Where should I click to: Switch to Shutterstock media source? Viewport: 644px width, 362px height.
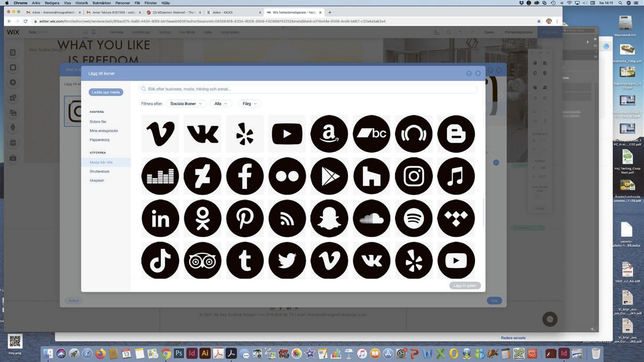(x=99, y=171)
